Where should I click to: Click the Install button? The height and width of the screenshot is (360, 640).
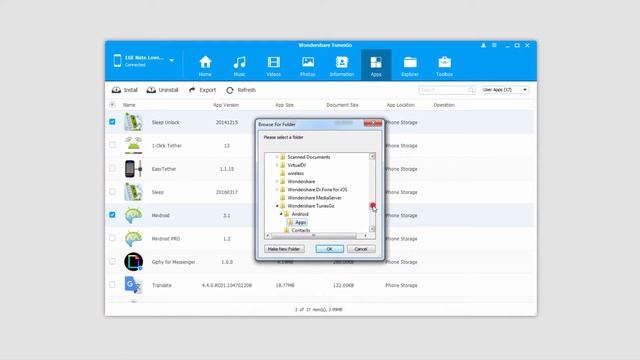(124, 90)
